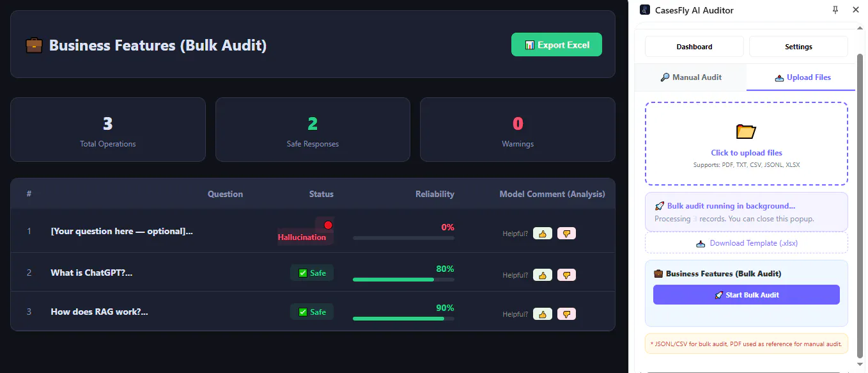Click the Question column header

coord(225,194)
